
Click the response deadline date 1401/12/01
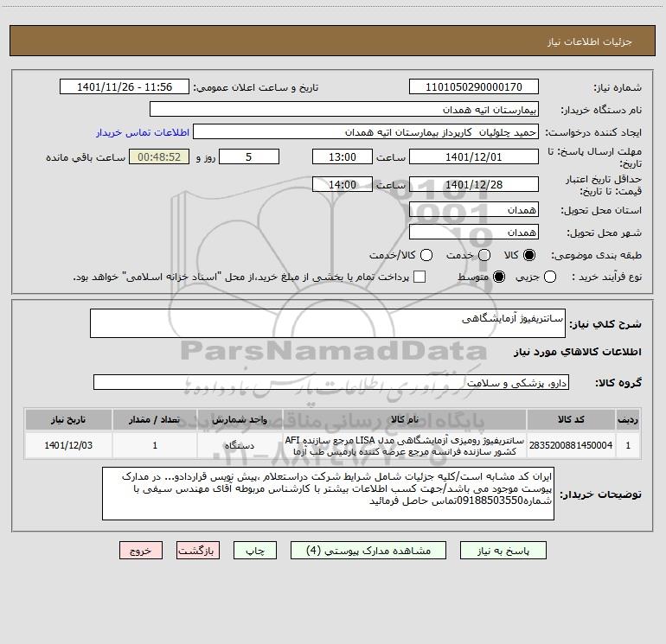click(474, 156)
